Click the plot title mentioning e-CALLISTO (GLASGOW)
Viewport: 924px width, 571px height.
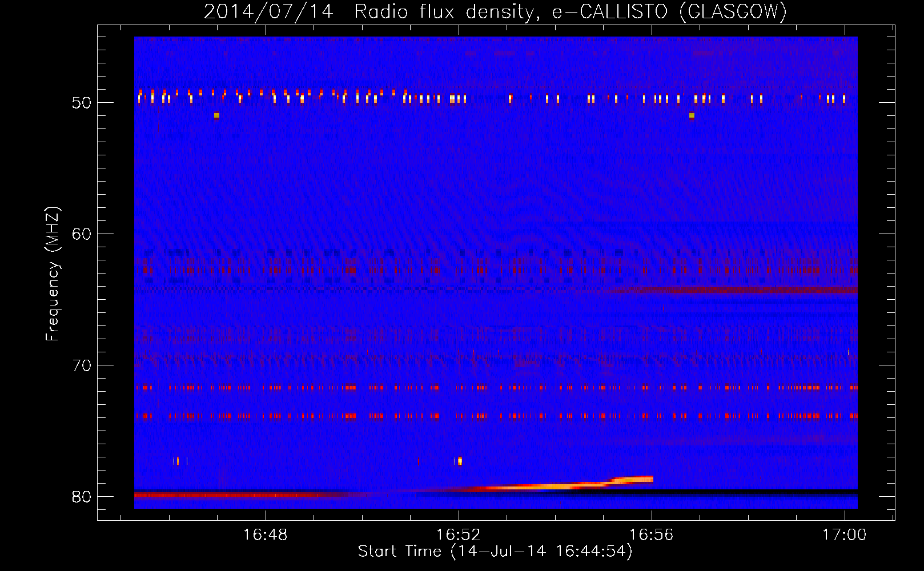495,11
